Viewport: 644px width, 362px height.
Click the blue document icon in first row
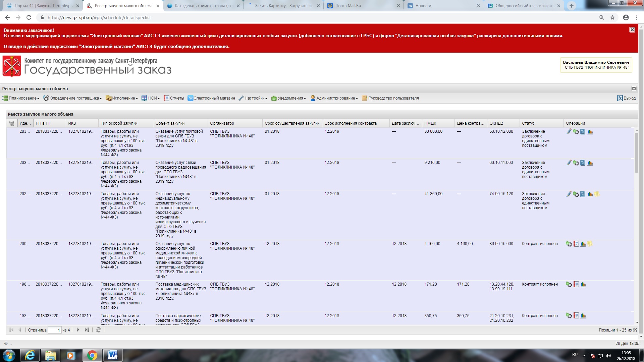tap(583, 132)
